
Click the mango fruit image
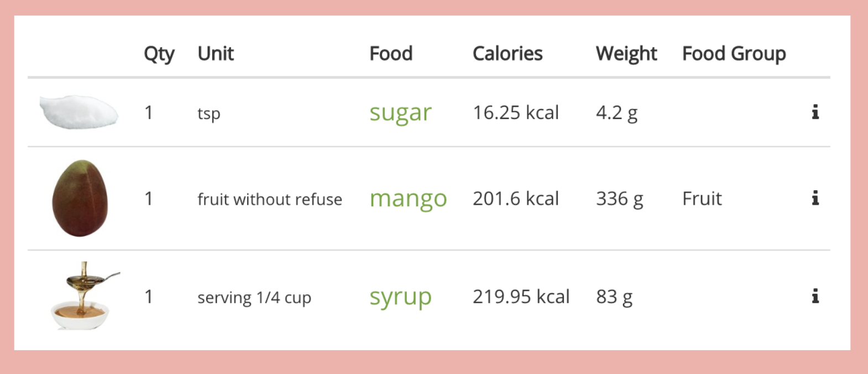(x=79, y=198)
